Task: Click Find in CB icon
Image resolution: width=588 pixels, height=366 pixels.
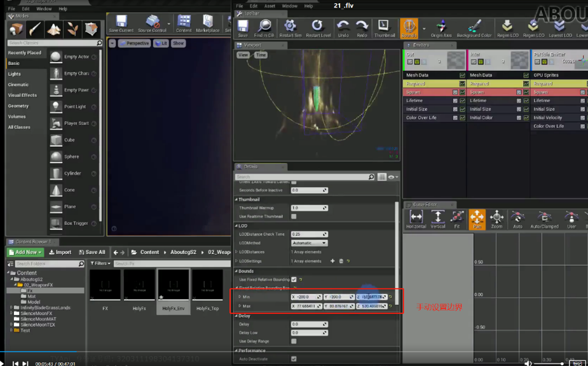Action: tap(263, 27)
